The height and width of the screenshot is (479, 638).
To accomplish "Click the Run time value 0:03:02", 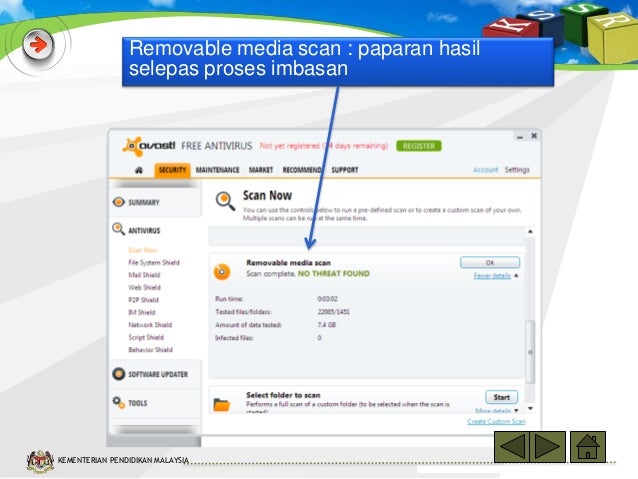I will coord(328,299).
